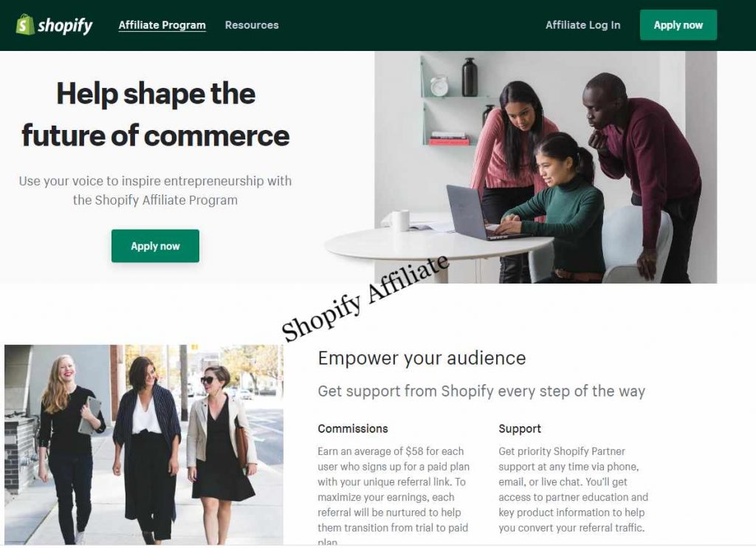The image size is (756, 548).
Task: Click the slanted Shopify Affiliate watermark text
Action: 365,298
